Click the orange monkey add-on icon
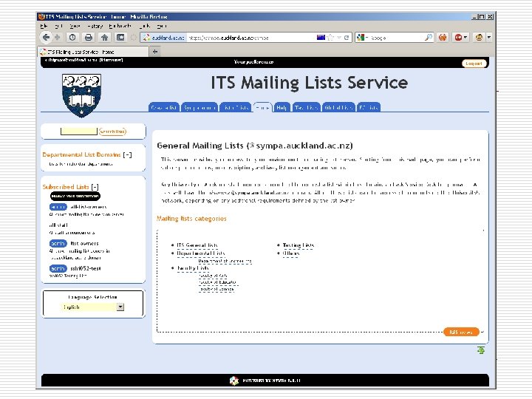Screen dimensions: 532x399 coord(443,38)
